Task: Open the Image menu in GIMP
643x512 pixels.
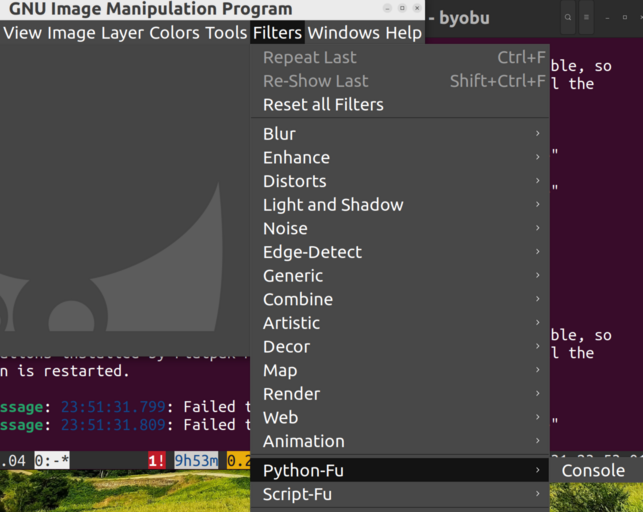Action: 71,33
